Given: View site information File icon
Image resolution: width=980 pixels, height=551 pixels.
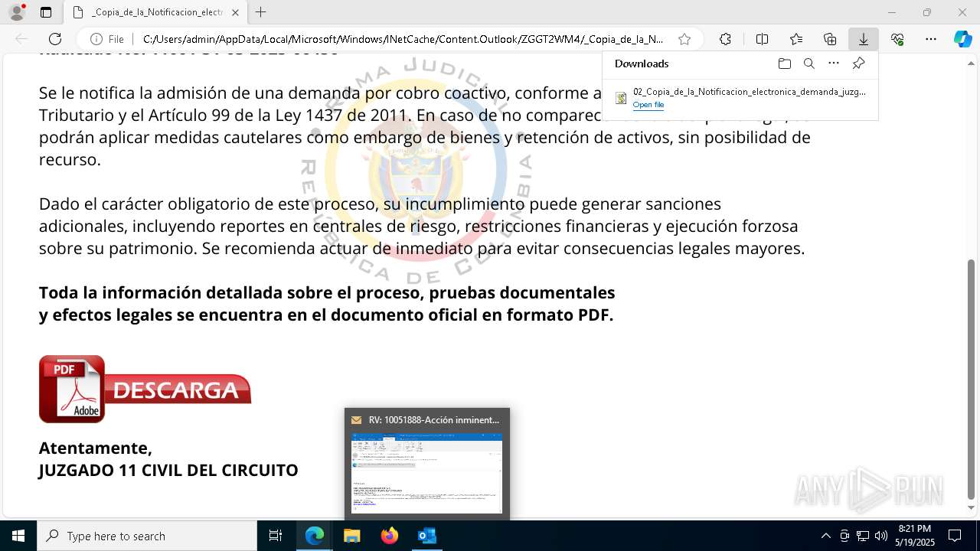Looking at the screenshot, I should coord(107,39).
